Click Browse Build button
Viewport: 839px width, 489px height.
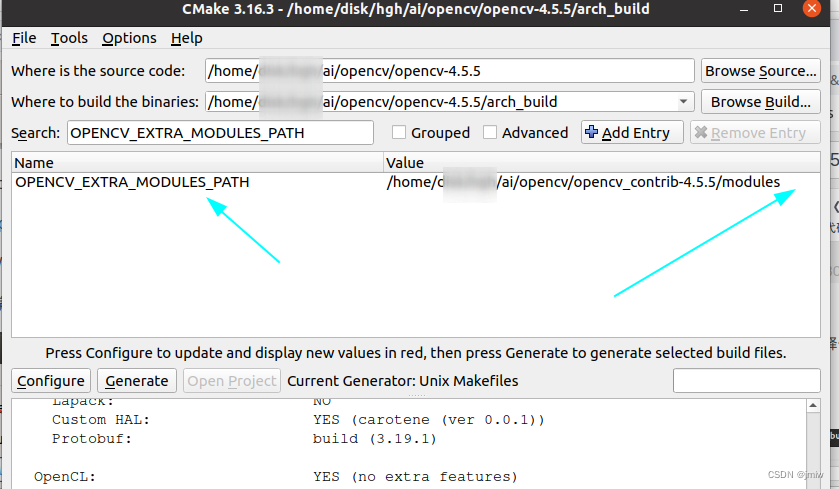click(760, 102)
